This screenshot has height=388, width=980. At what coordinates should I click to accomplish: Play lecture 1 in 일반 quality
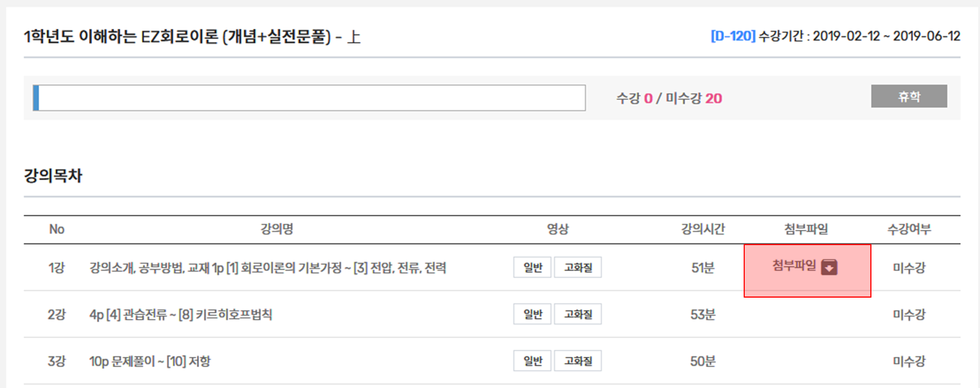[x=532, y=267]
